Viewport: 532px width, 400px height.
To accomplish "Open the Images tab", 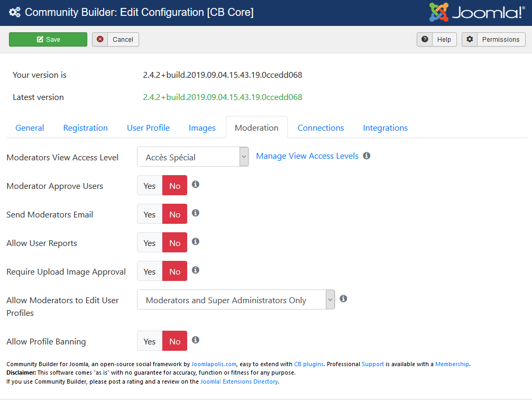I will pyautogui.click(x=202, y=128).
